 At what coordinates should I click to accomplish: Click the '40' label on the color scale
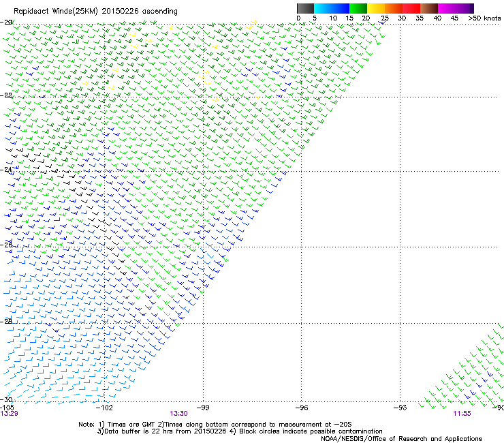[x=437, y=18]
